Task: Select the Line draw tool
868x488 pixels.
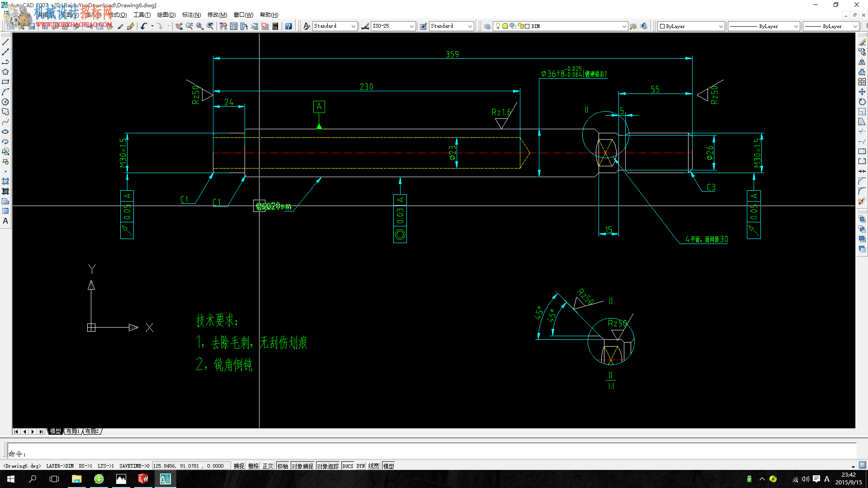Action: [x=5, y=42]
